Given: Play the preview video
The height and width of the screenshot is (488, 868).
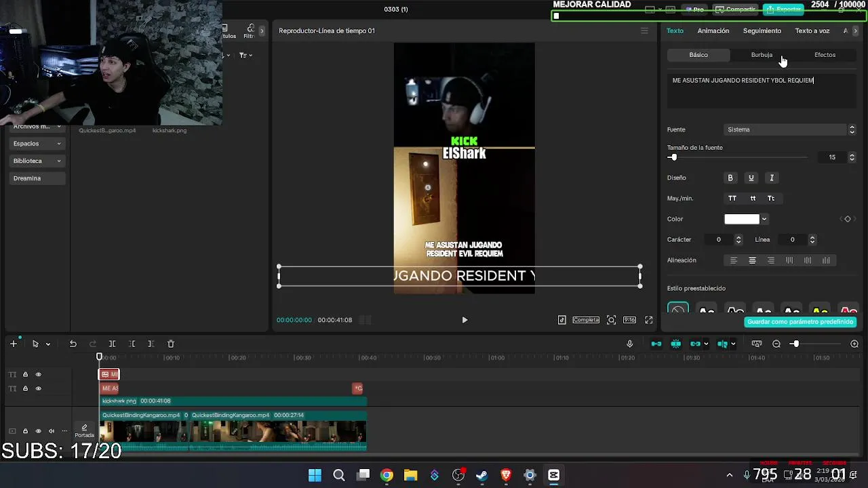Looking at the screenshot, I should [x=465, y=320].
